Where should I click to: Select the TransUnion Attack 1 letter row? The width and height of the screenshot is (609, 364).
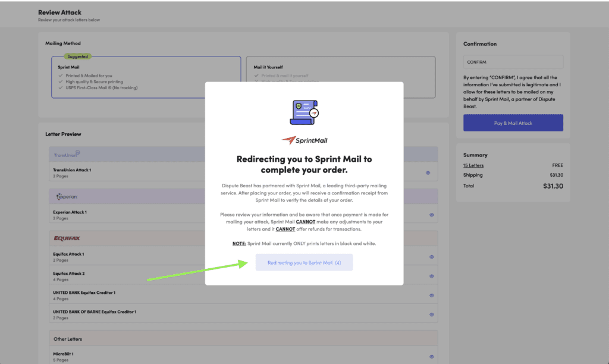pos(178,172)
